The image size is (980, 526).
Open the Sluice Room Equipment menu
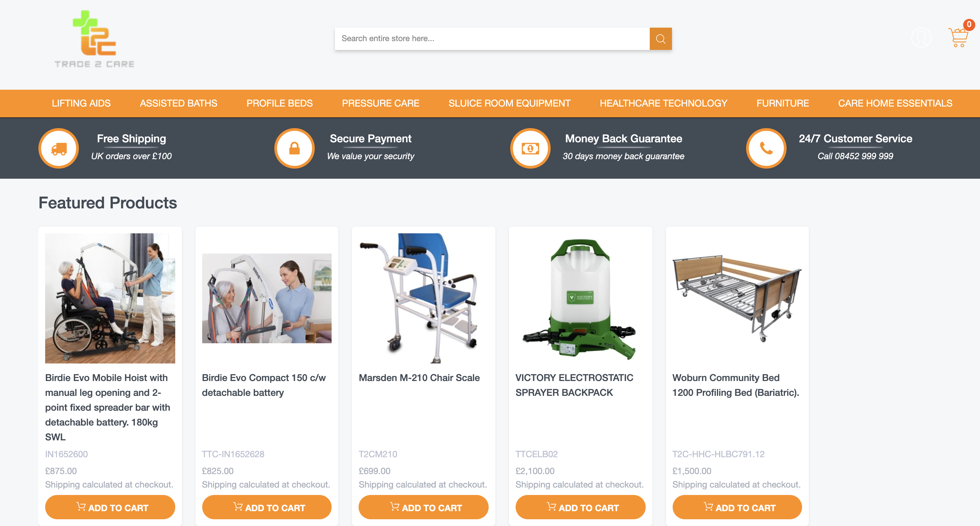510,103
